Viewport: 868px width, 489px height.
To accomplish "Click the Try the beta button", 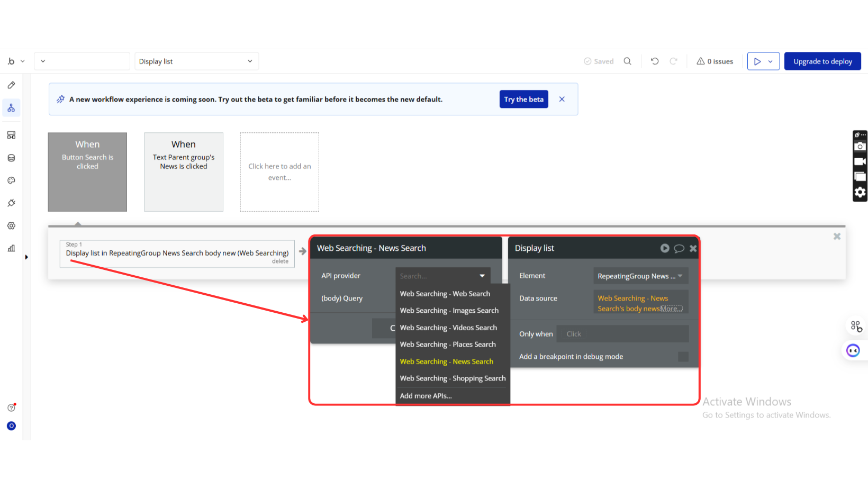I will (523, 99).
